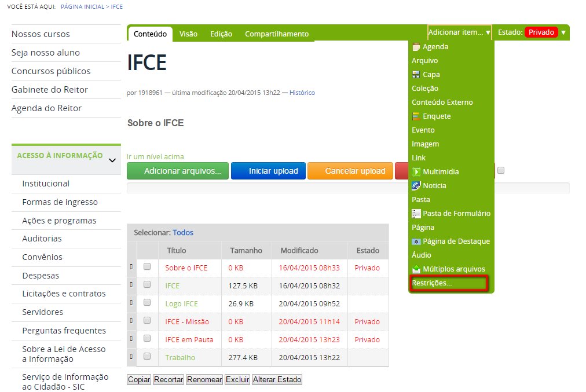Click the 277.4 KB size cell
The width and height of the screenshot is (586, 392).
click(243, 358)
